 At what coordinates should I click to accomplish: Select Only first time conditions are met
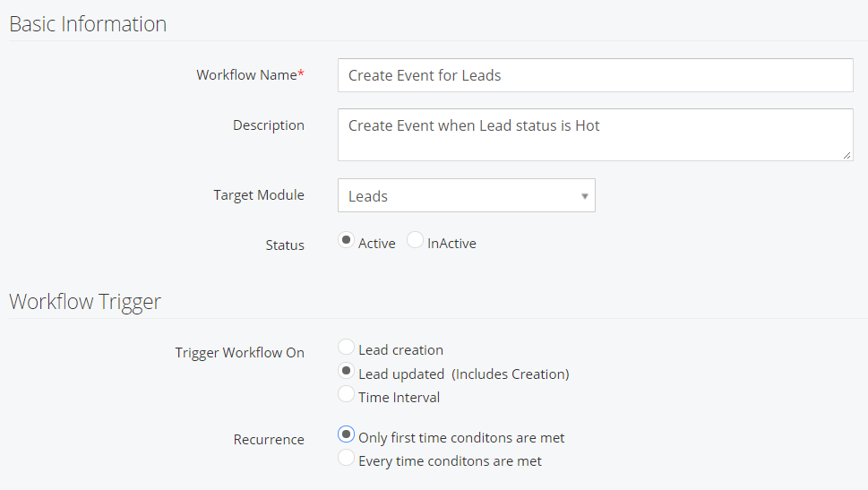pos(346,434)
